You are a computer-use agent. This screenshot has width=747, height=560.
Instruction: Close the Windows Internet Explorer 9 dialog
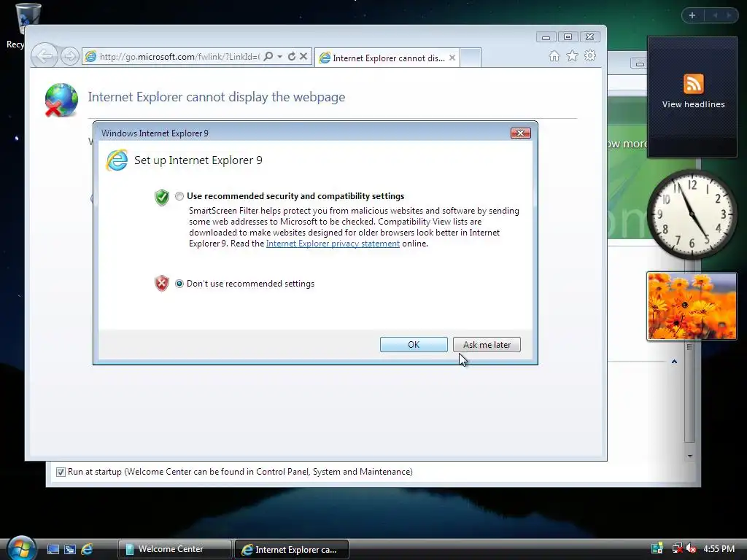(x=520, y=133)
